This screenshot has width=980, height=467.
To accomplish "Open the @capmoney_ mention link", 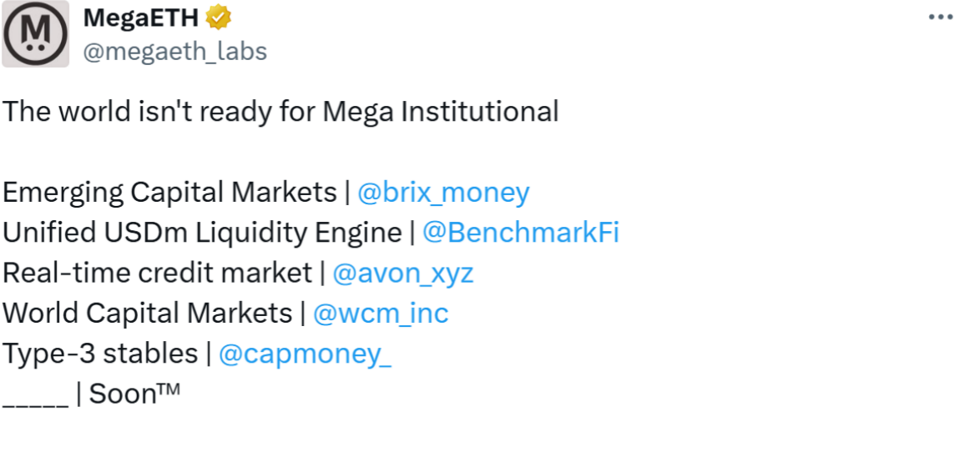I will [305, 354].
